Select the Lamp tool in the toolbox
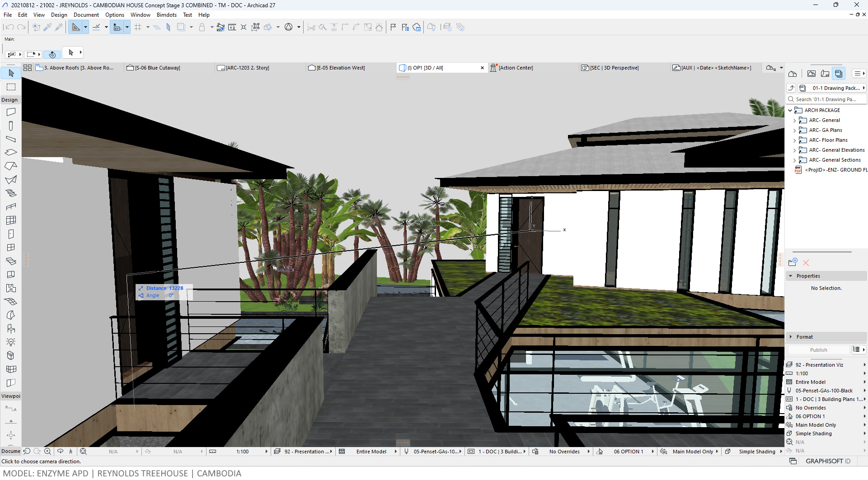 11,342
